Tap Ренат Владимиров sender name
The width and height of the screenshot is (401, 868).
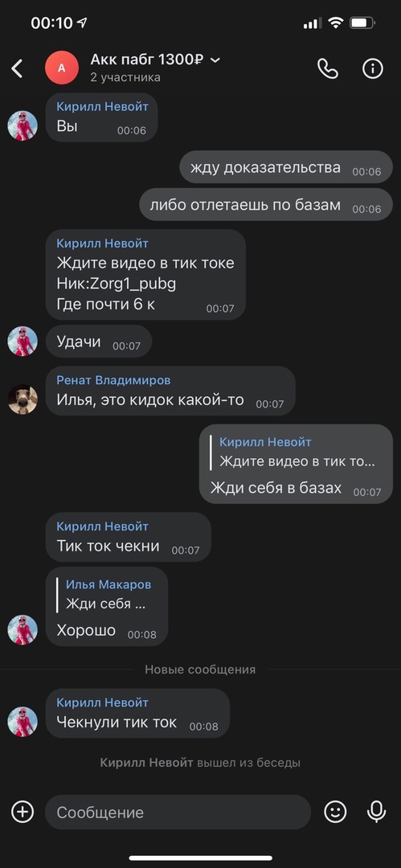click(113, 380)
